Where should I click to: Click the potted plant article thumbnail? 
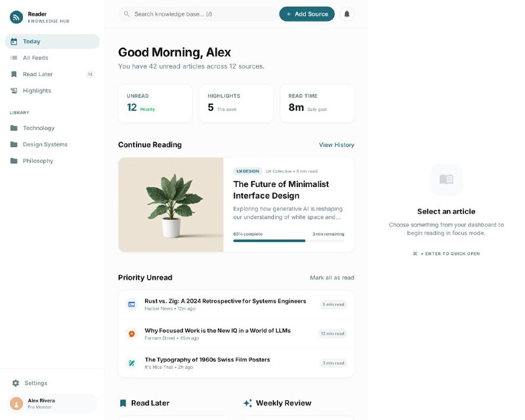[171, 205]
